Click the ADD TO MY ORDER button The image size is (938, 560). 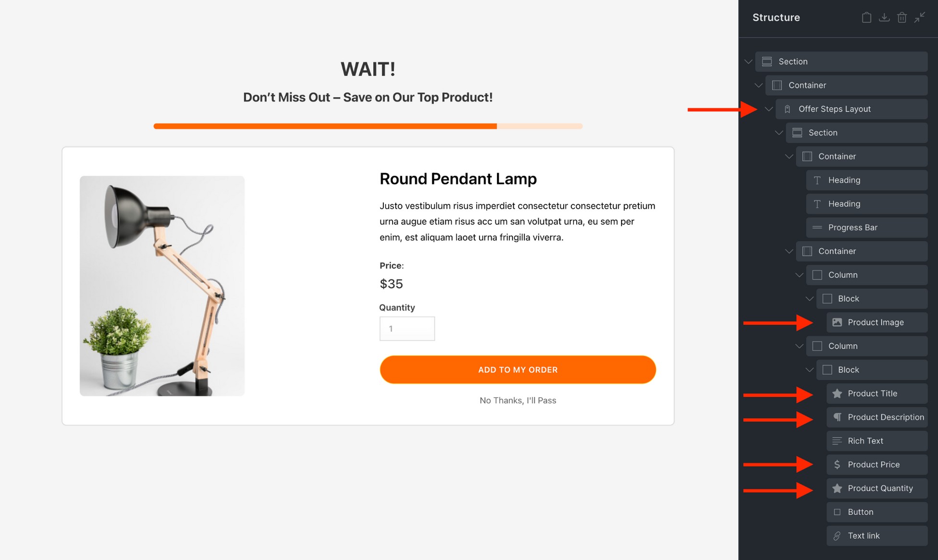pos(518,369)
